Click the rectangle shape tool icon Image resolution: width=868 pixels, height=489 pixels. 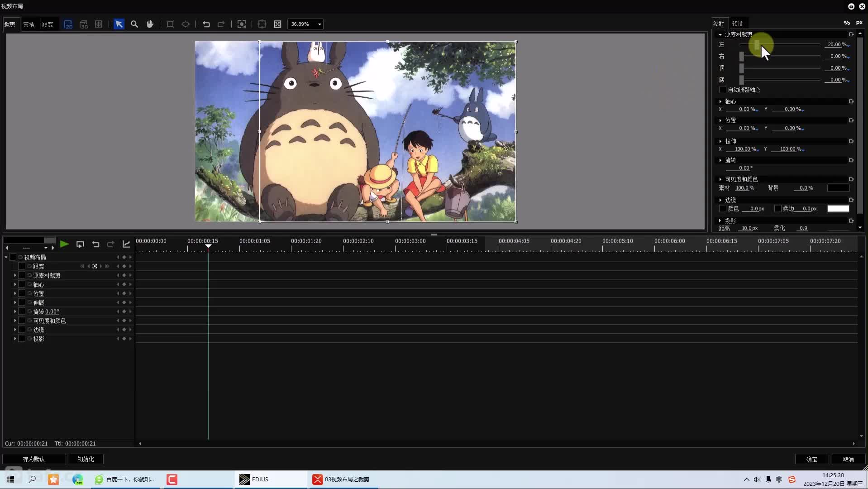(170, 24)
